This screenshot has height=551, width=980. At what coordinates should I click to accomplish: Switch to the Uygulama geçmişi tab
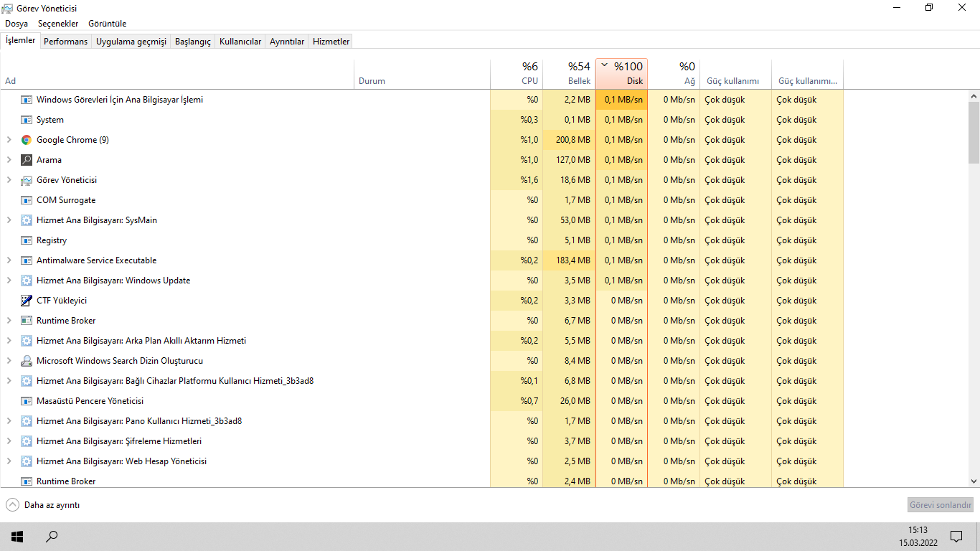click(131, 42)
